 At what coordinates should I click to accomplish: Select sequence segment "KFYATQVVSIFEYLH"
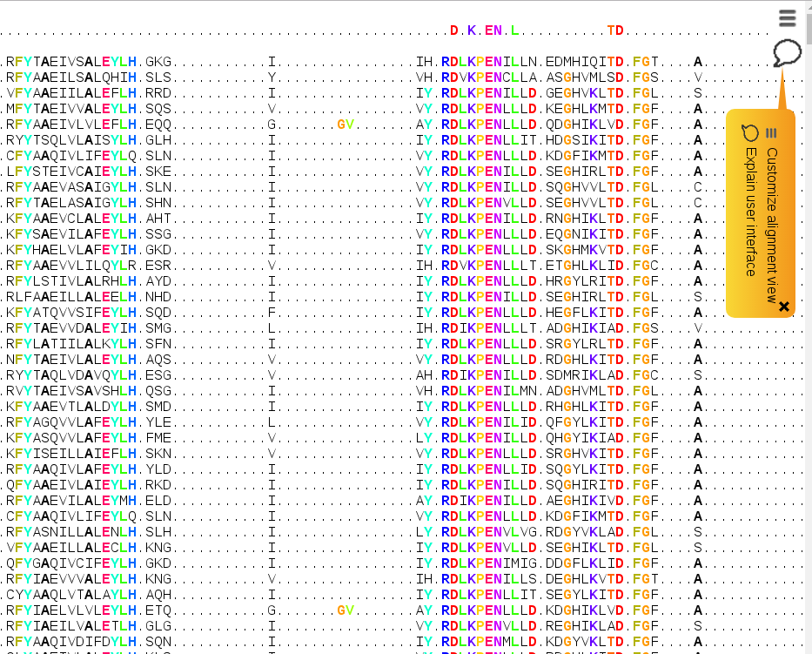tap(71, 313)
